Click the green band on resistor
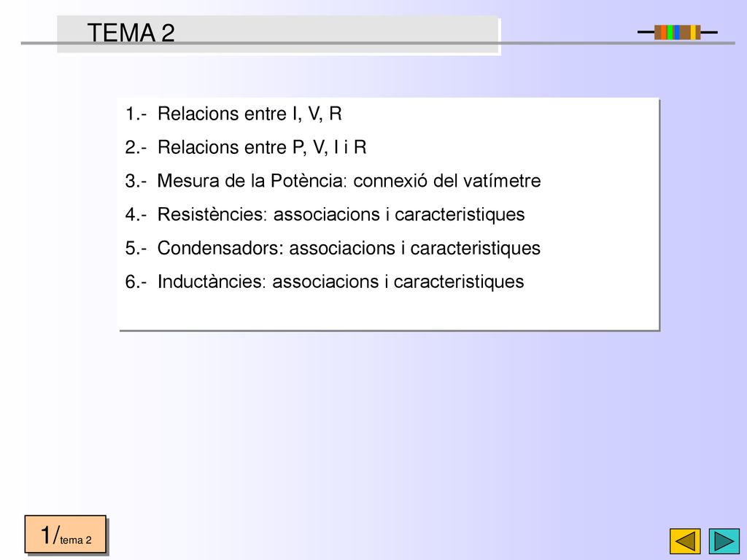747x560 pixels. click(670, 32)
